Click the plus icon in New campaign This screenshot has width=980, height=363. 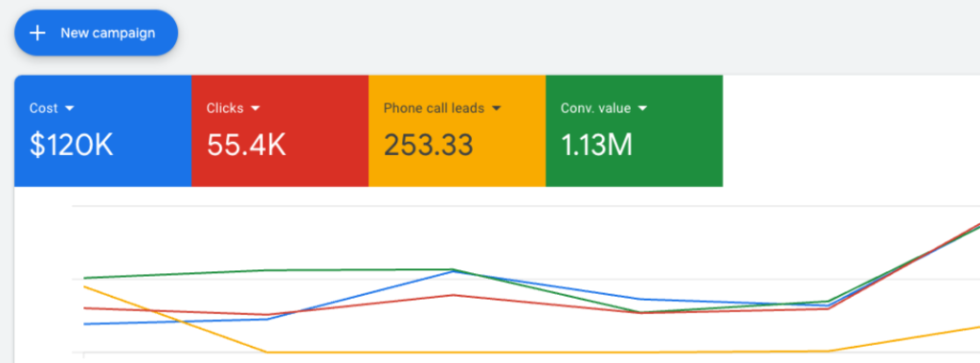click(x=38, y=34)
